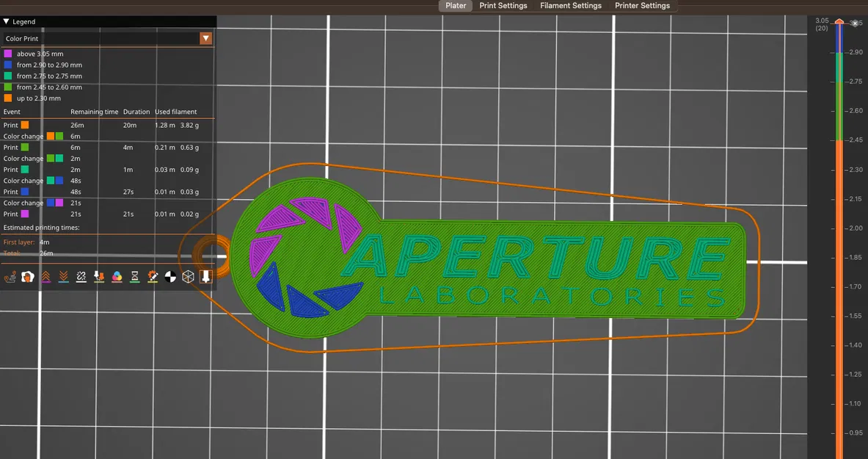The image size is (868, 459).
Task: Toggle Color changes visibility icon
Action: [117, 277]
